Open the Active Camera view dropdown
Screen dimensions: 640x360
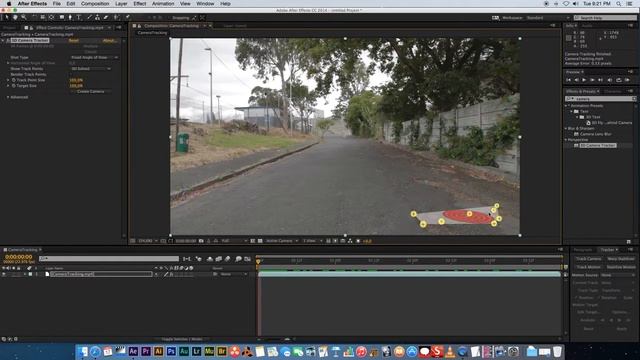pos(282,241)
